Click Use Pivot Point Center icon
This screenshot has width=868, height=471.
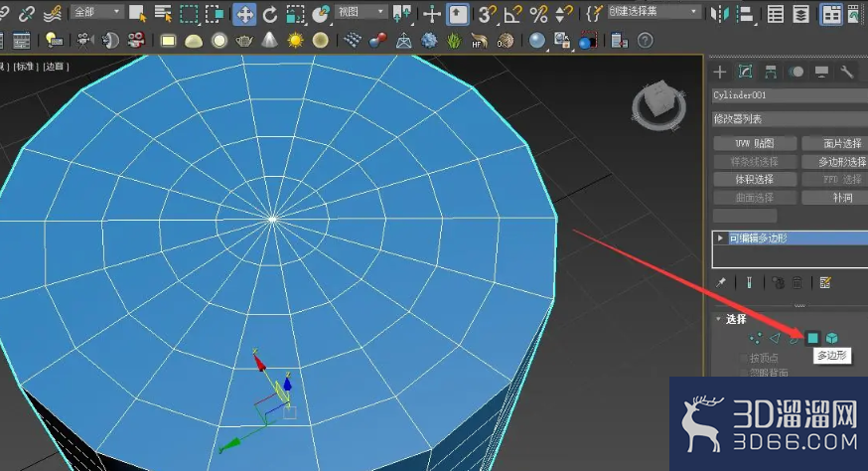402,14
